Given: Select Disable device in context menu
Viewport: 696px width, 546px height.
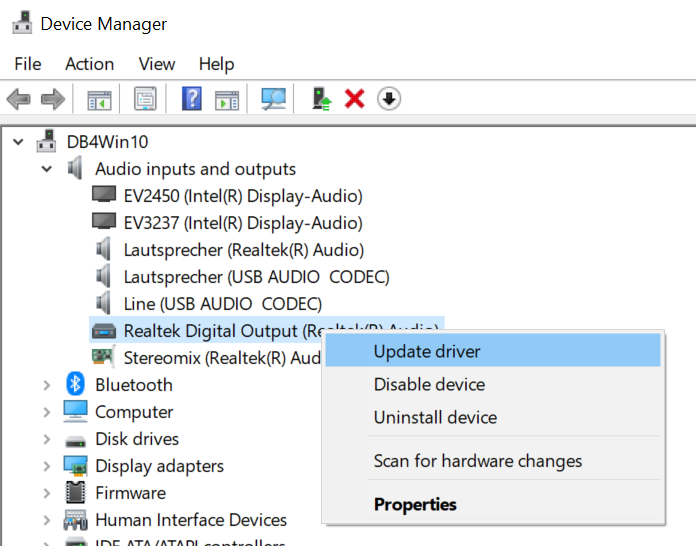Looking at the screenshot, I should click(429, 384).
